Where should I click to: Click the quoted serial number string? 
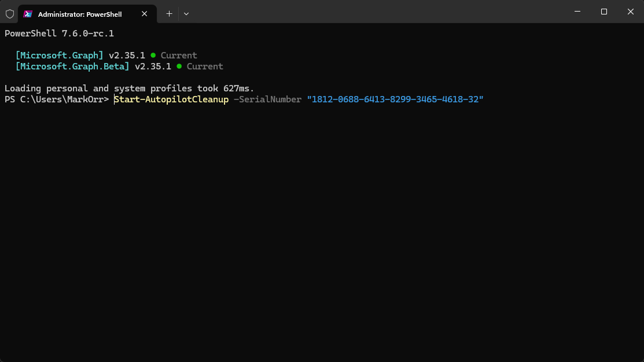[x=395, y=99]
